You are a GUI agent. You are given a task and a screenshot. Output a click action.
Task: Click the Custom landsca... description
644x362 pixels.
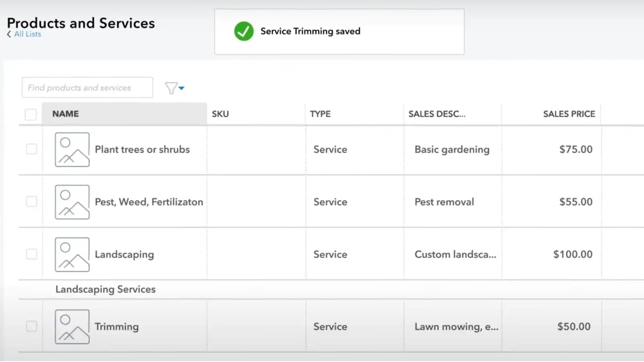point(455,254)
